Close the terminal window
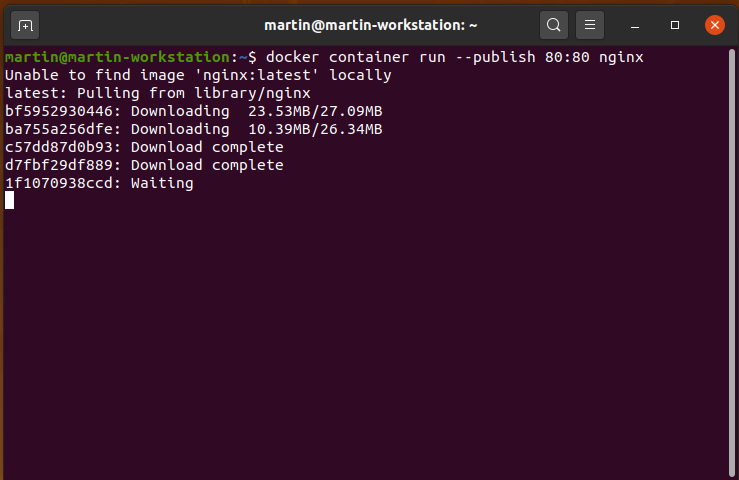 pyautogui.click(x=714, y=25)
